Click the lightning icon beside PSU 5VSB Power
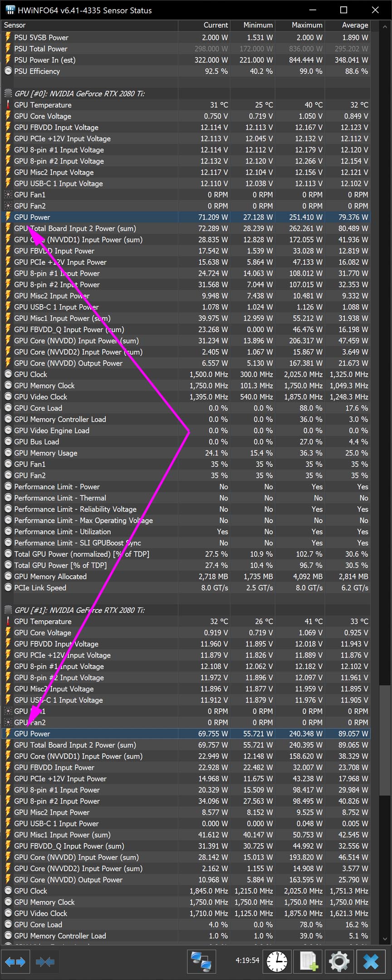392x980 pixels. pyautogui.click(x=8, y=37)
